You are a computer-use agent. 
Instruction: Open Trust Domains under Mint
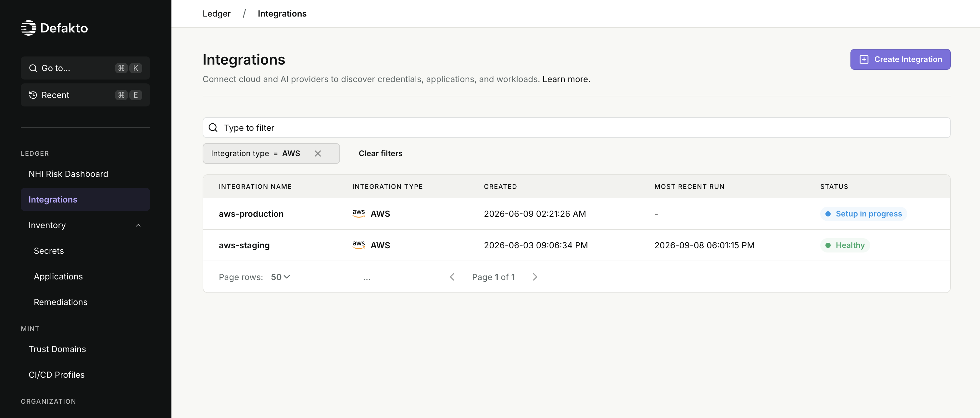(57, 349)
